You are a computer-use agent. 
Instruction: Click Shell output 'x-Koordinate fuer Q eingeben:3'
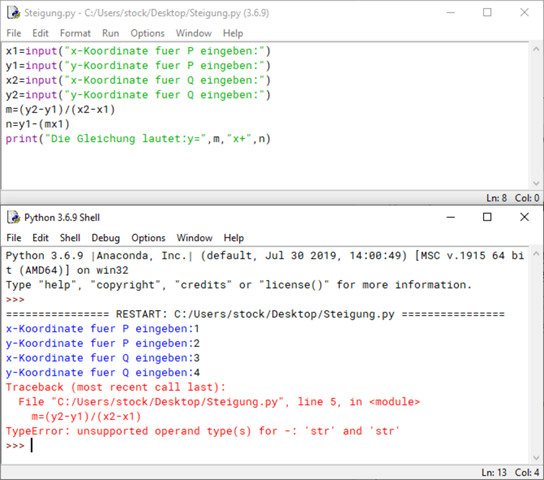(103, 358)
